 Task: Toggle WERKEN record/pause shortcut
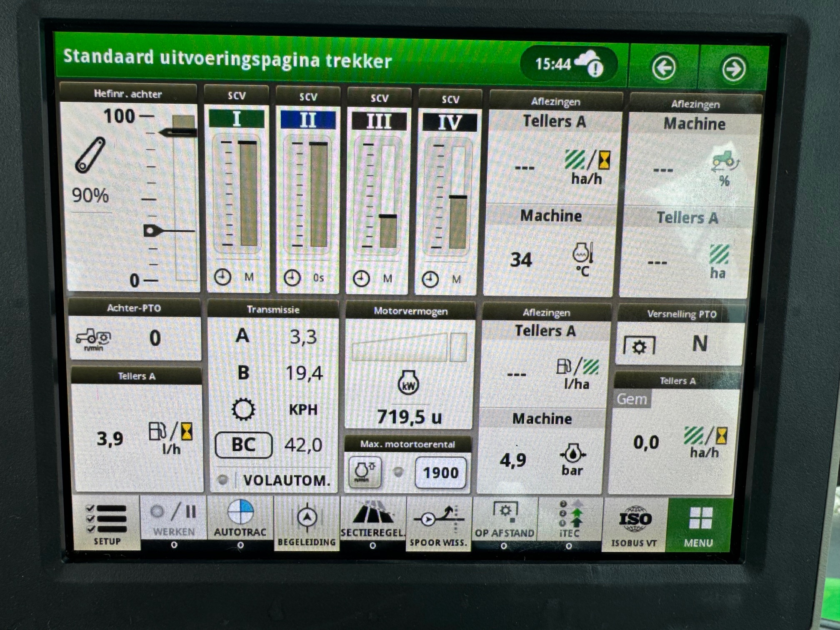[x=174, y=518]
